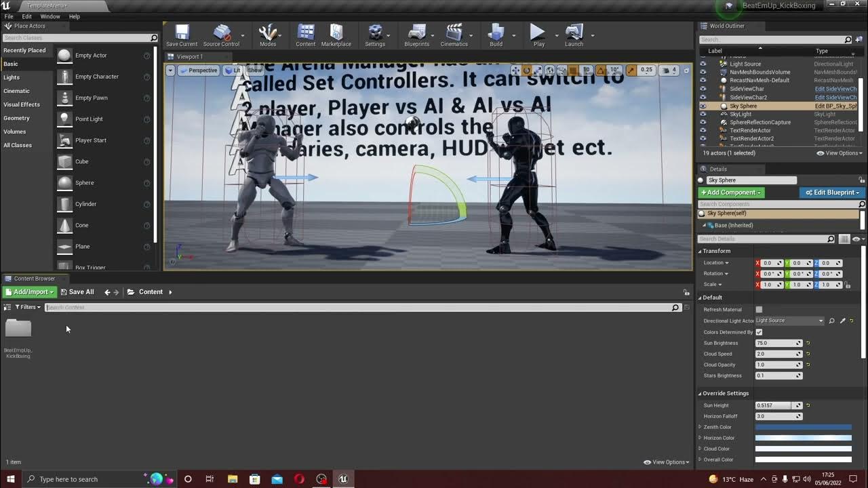Click the Horizon Color swatch
The height and width of the screenshot is (488, 868).
[804, 438]
